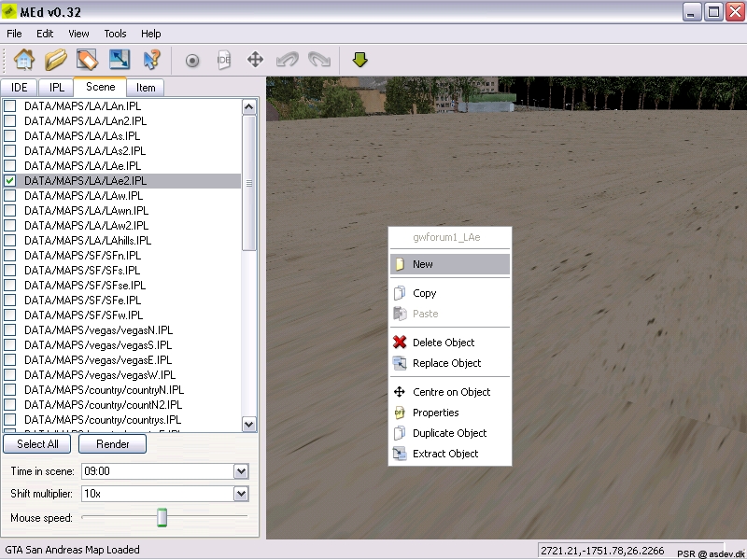The image size is (747, 560).
Task: Enable the SFn.IPL checkbox
Action: point(9,255)
